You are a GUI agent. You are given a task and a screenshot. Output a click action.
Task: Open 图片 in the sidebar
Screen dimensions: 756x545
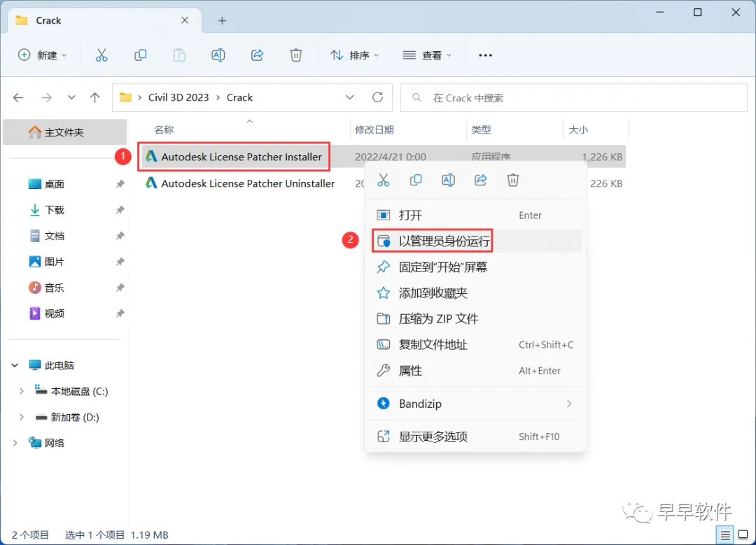pyautogui.click(x=54, y=262)
